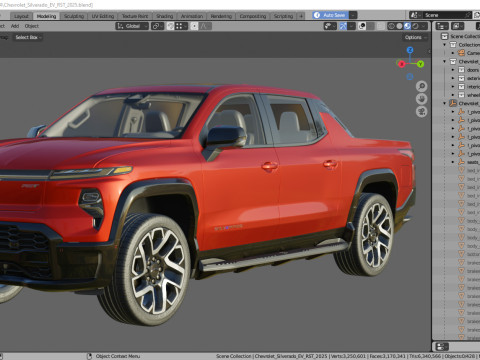Click the Scene browse icon in the top bar

pyautogui.click(x=415, y=15)
